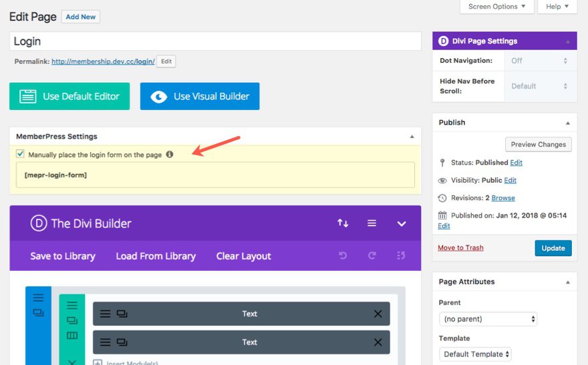Viewport: 588px width, 365px height.
Task: Open the Help tab
Action: click(557, 7)
